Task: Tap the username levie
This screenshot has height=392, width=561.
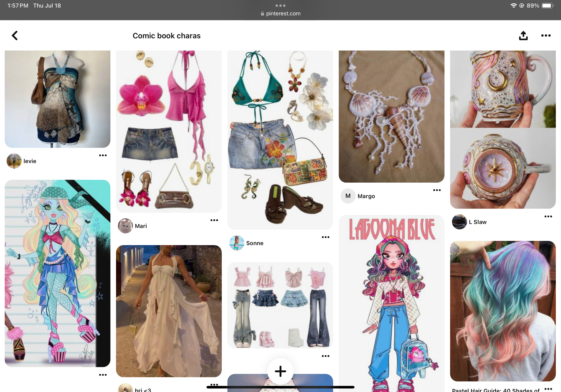Action: [30, 161]
